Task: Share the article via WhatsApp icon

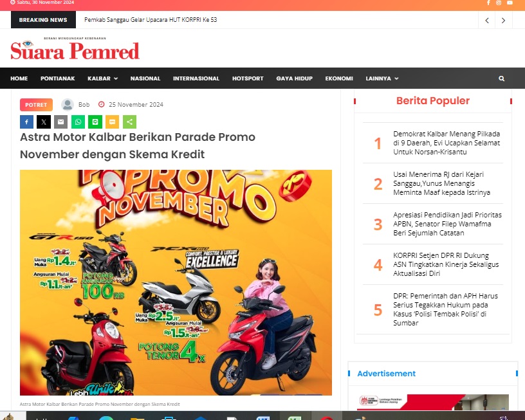Action: (78, 122)
